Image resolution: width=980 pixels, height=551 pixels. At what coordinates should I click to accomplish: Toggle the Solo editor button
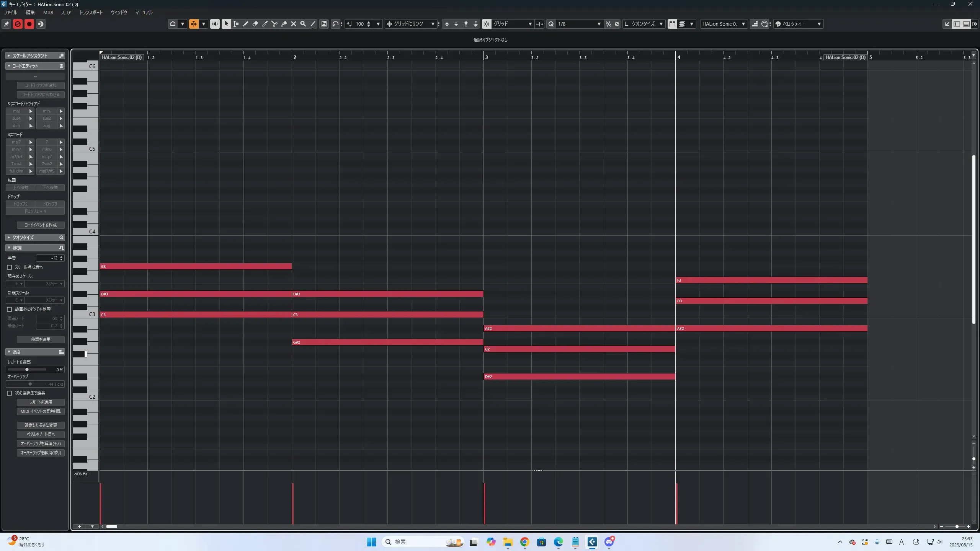pos(18,24)
